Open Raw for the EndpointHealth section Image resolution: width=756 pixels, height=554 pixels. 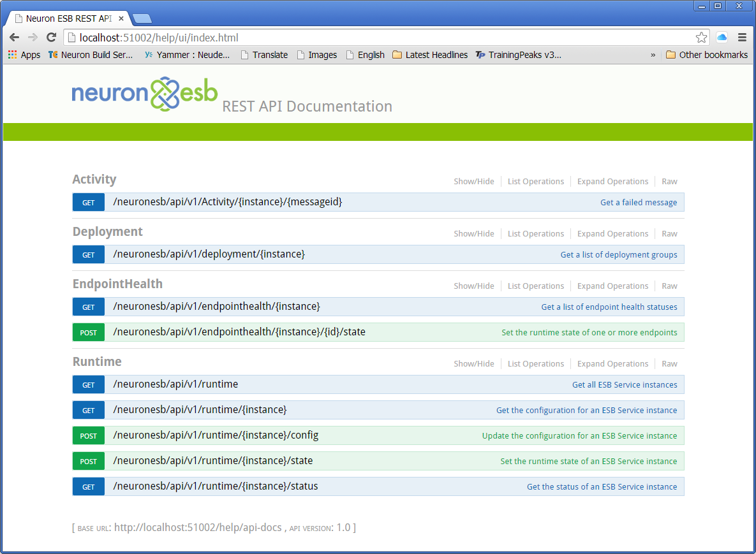point(669,286)
